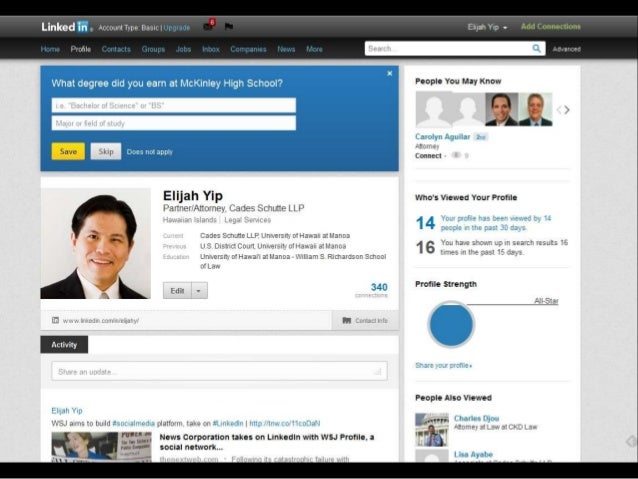Open the dropdown arrow next to Edit
The image size is (638, 479).
(199, 291)
